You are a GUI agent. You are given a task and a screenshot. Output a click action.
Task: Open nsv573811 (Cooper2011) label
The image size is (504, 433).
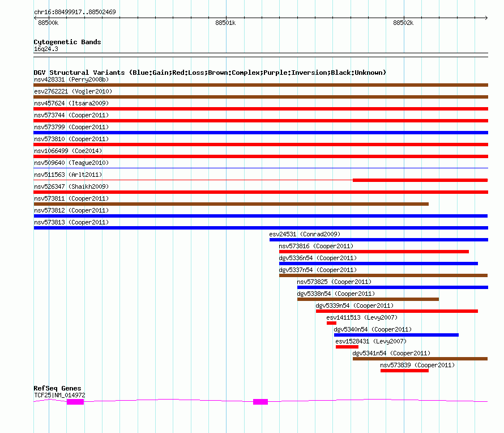point(71,198)
